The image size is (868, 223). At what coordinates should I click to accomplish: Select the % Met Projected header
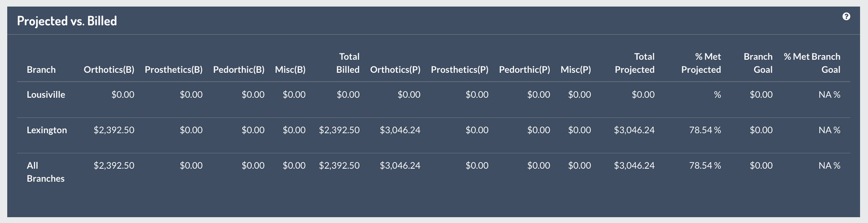[x=701, y=63]
